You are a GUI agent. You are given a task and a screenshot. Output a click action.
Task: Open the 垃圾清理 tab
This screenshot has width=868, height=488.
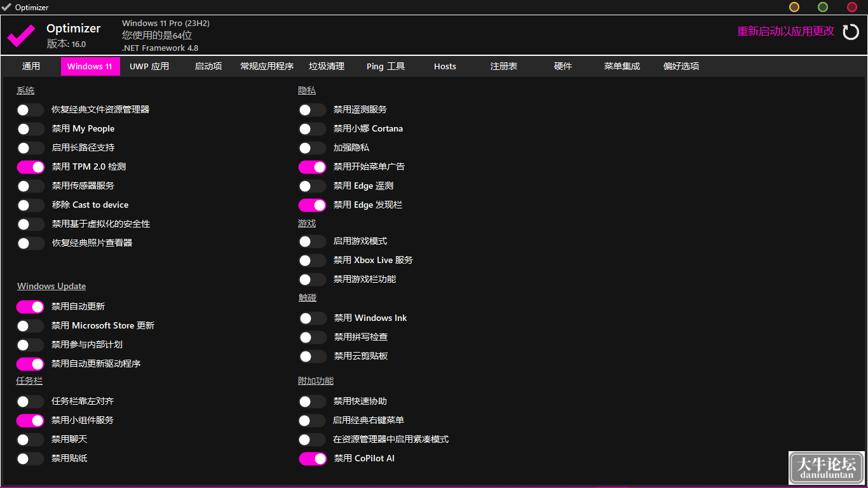[x=327, y=66]
